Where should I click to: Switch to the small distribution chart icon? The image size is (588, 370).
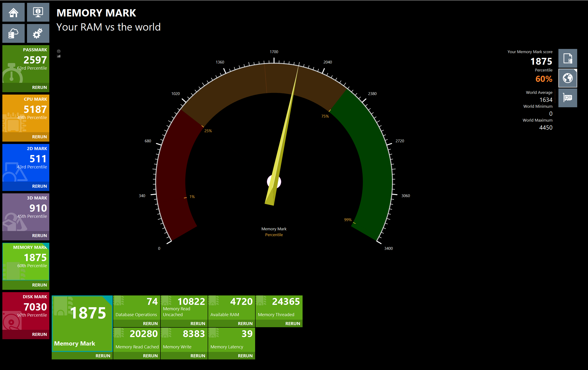click(x=58, y=56)
